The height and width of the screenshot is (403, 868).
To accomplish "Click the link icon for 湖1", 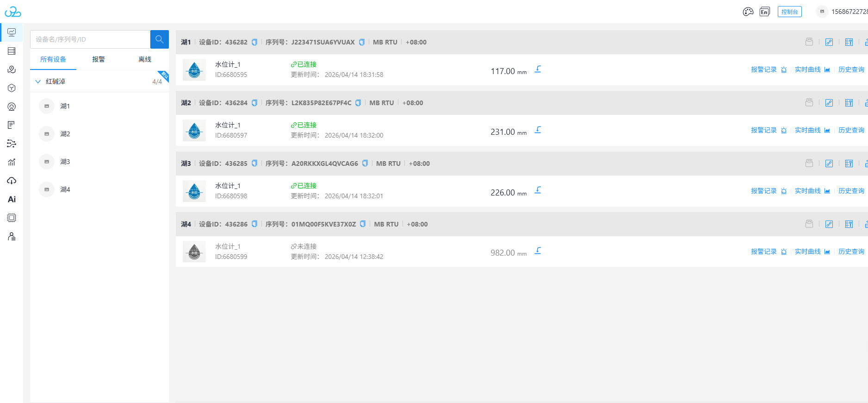I will (x=829, y=42).
